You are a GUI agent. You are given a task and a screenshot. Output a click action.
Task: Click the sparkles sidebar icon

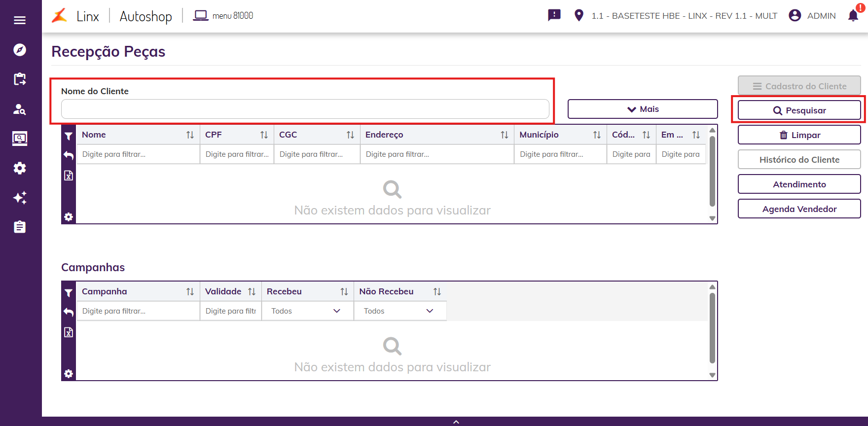(20, 198)
